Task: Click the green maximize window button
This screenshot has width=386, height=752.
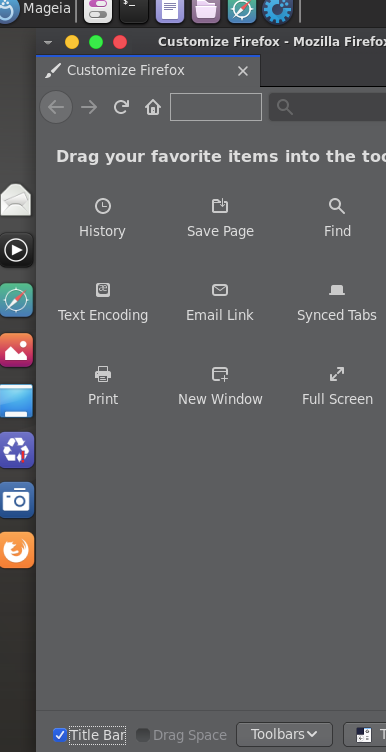Action: pyautogui.click(x=96, y=42)
